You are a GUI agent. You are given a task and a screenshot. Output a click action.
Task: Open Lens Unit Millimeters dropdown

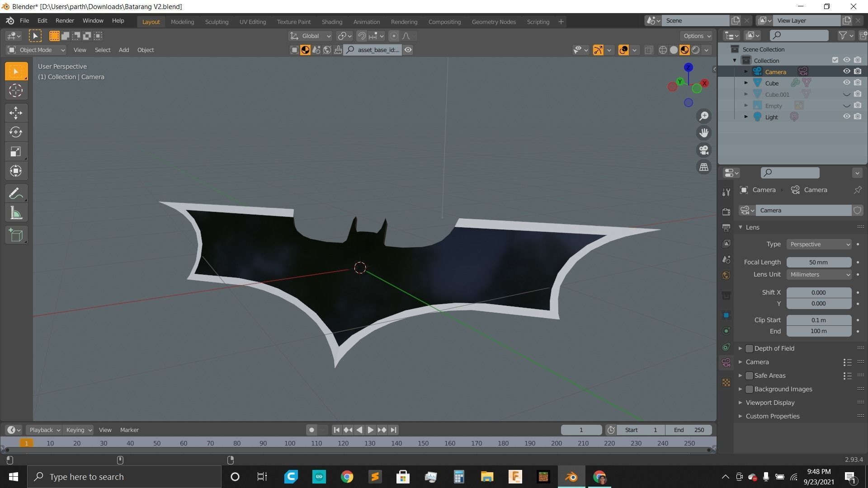819,275
